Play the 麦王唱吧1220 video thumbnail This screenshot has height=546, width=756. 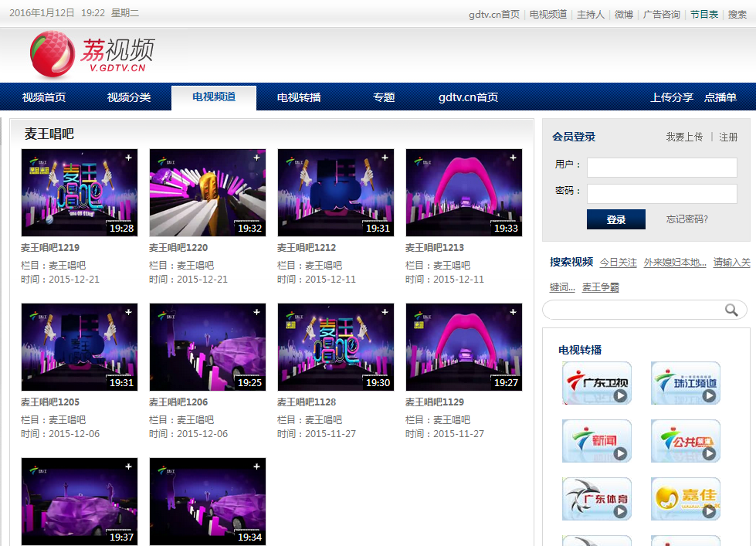coord(208,192)
